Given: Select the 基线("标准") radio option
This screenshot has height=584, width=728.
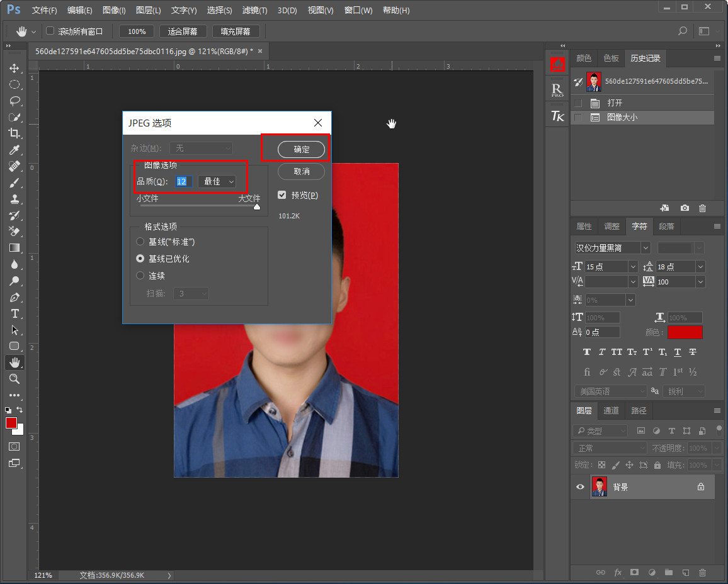Looking at the screenshot, I should coord(140,242).
